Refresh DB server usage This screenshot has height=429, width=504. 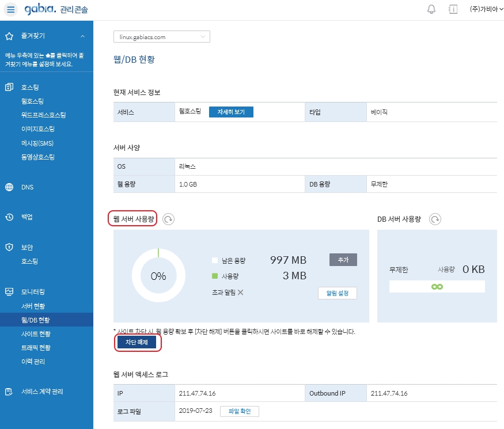(x=435, y=219)
